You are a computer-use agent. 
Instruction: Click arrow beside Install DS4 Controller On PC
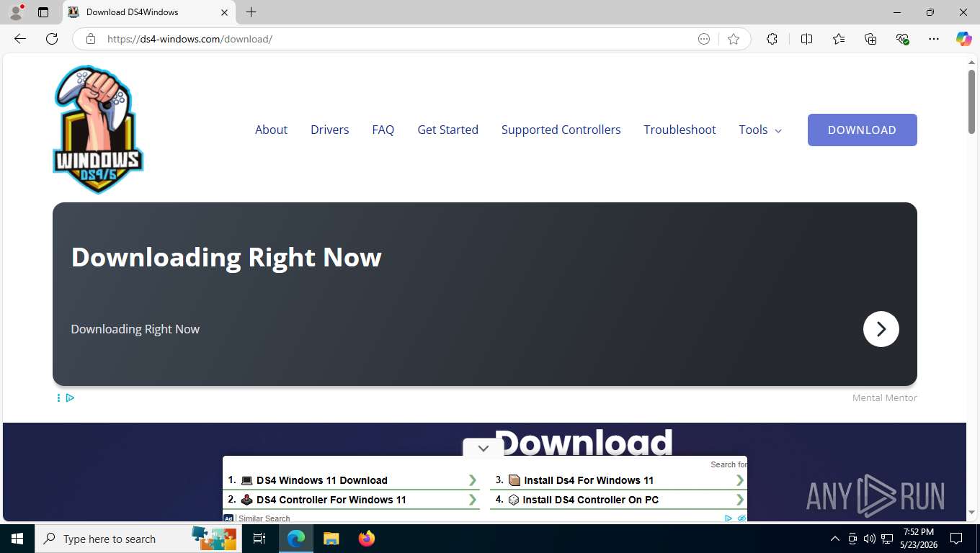click(x=740, y=500)
